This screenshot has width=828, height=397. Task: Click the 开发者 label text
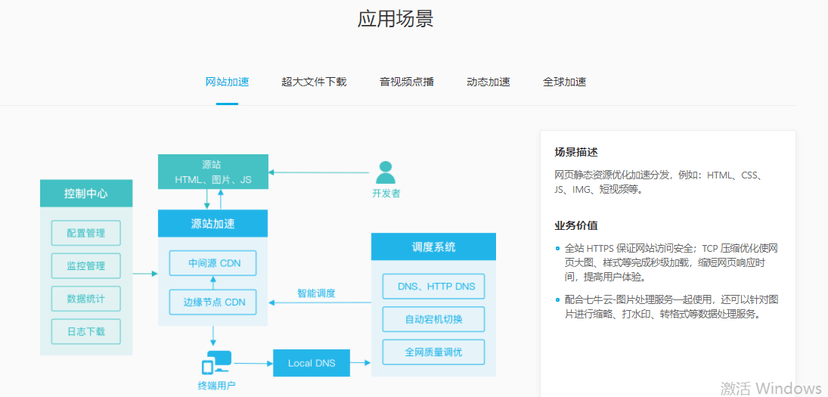386,193
